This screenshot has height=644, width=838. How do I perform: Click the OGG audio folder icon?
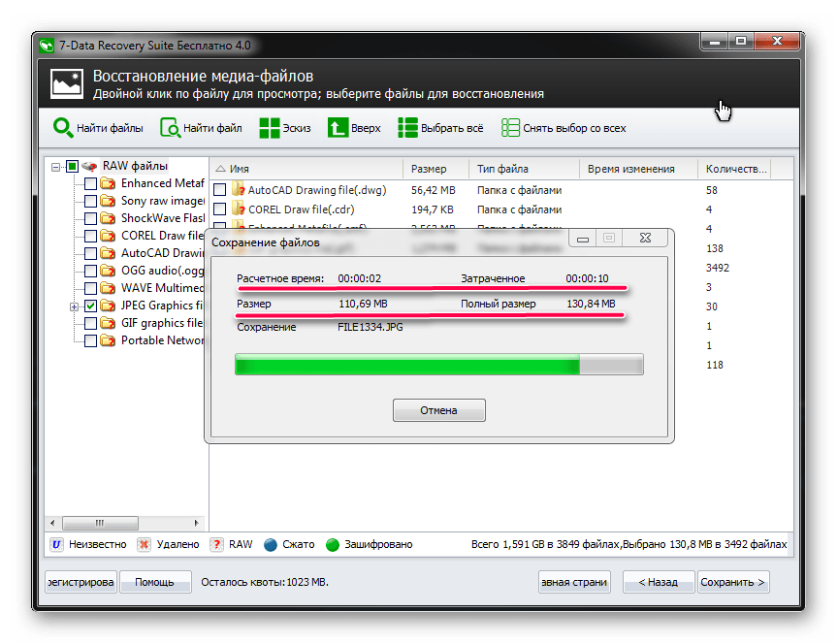(108, 271)
